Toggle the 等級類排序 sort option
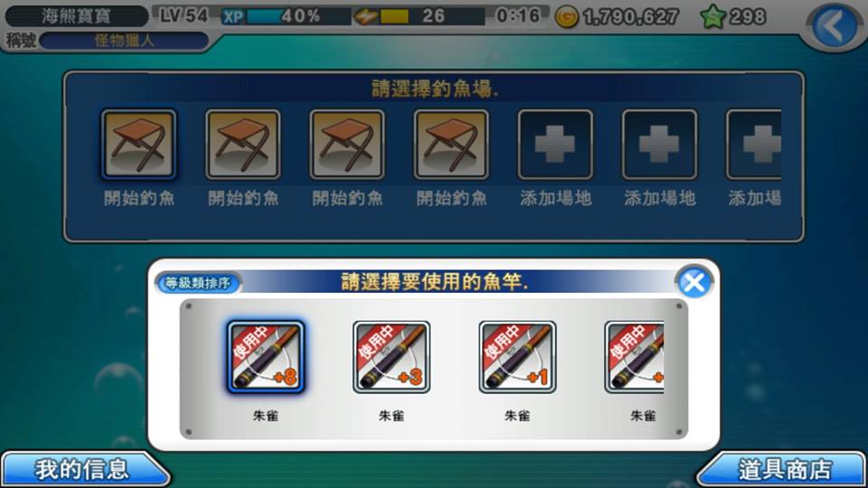The height and width of the screenshot is (488, 868). pos(198,283)
